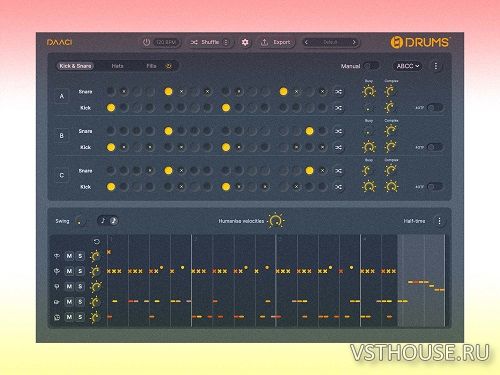500x375 pixels.
Task: Open the ABCC pattern dropdown
Action: tap(408, 66)
